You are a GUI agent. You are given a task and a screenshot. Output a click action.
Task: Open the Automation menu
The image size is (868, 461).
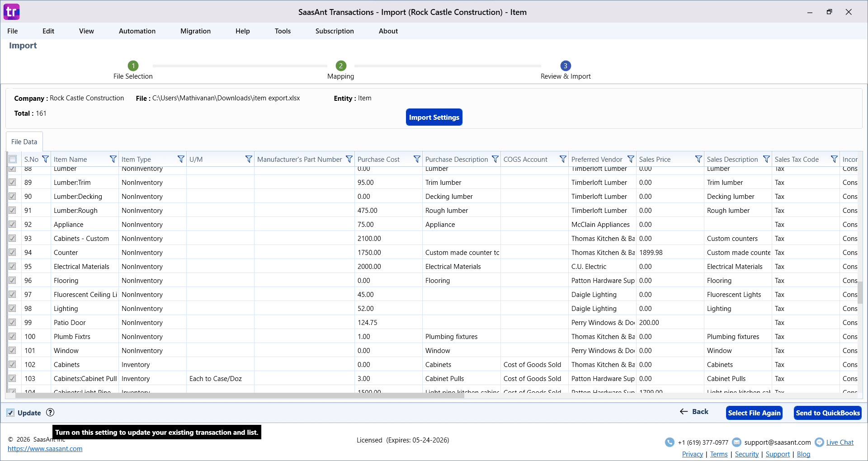137,31
